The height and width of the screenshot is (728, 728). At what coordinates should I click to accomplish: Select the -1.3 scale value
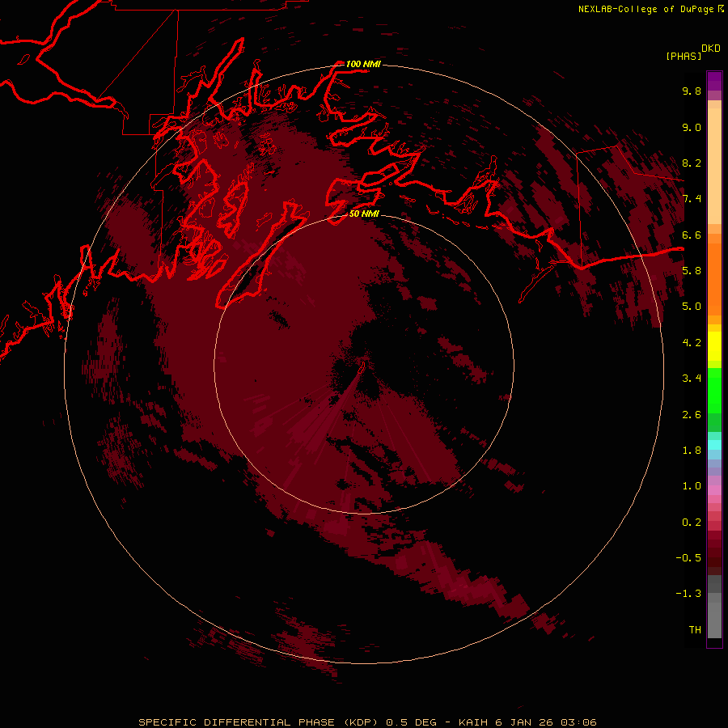[x=688, y=594]
